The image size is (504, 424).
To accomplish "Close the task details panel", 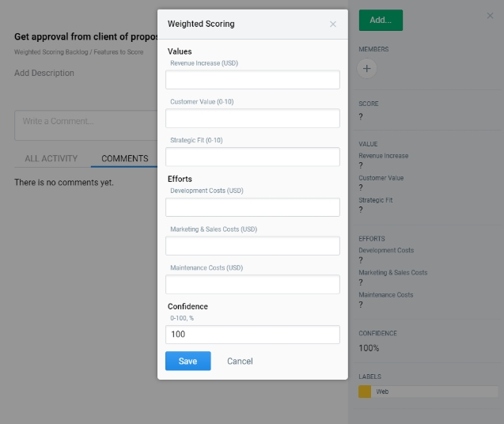I will pyautogui.click(x=490, y=16).
